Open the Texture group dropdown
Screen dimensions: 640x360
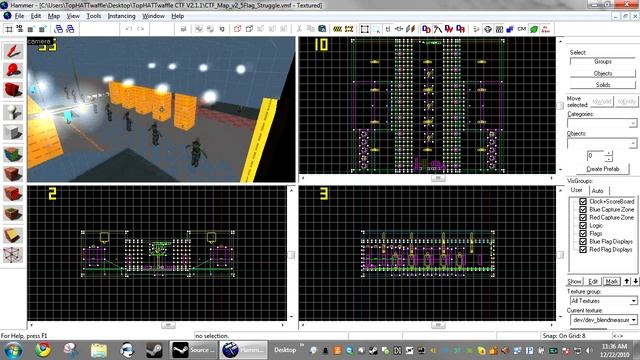(633, 301)
